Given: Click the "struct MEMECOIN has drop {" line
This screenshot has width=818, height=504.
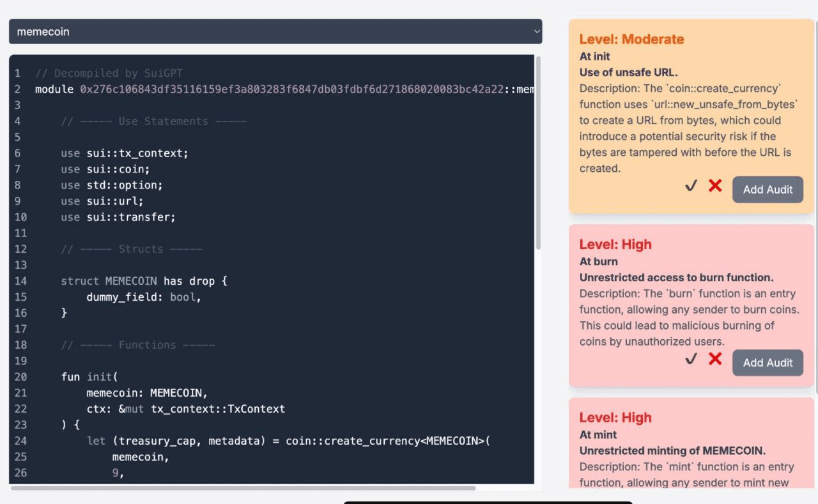Looking at the screenshot, I should [144, 281].
